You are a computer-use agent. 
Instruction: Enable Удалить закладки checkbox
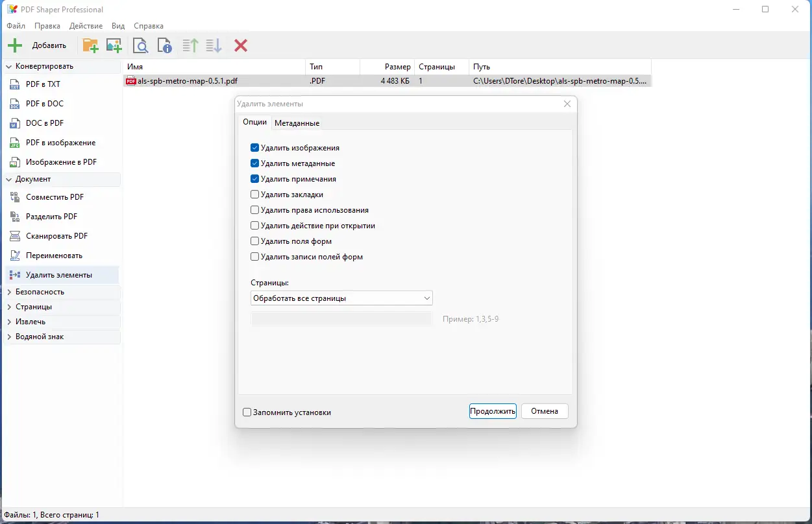click(x=254, y=195)
